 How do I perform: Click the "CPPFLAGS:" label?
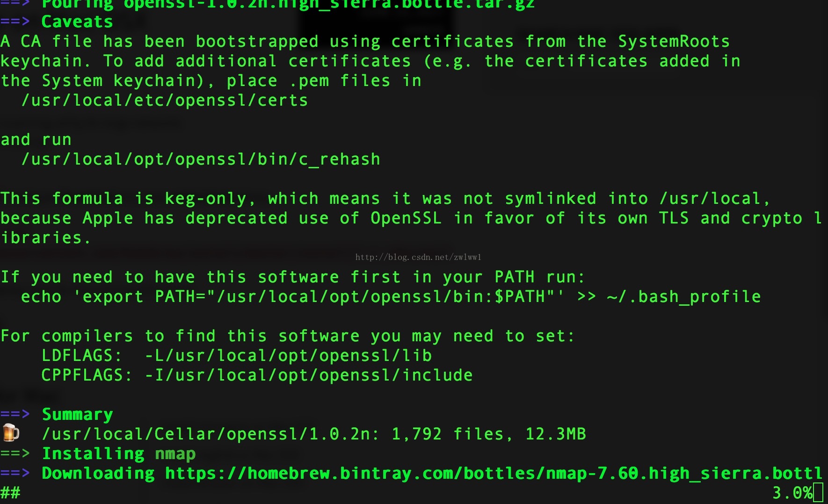pos(87,375)
